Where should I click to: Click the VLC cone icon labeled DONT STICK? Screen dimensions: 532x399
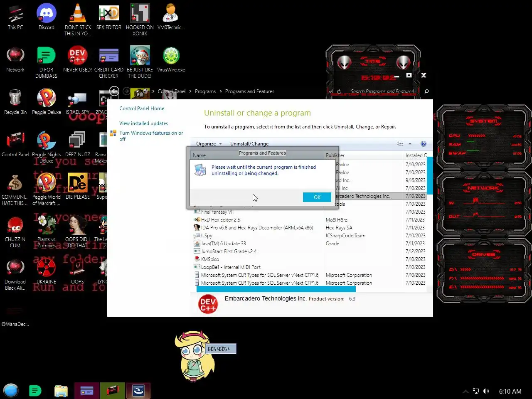[78, 20]
